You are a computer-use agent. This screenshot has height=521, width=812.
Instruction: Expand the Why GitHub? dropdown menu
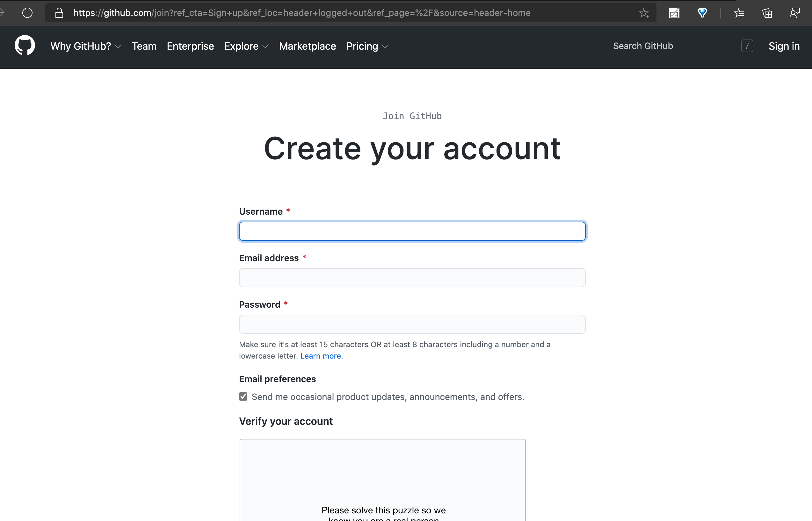[x=86, y=46]
